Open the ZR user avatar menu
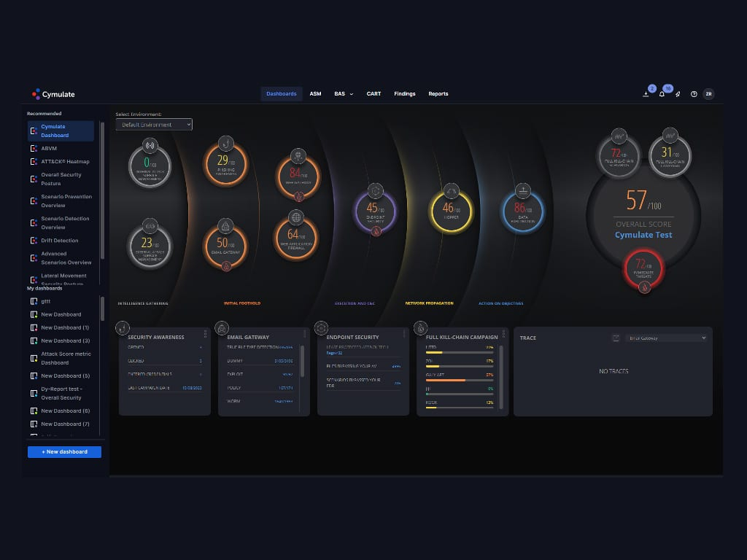747x560 pixels. click(708, 94)
